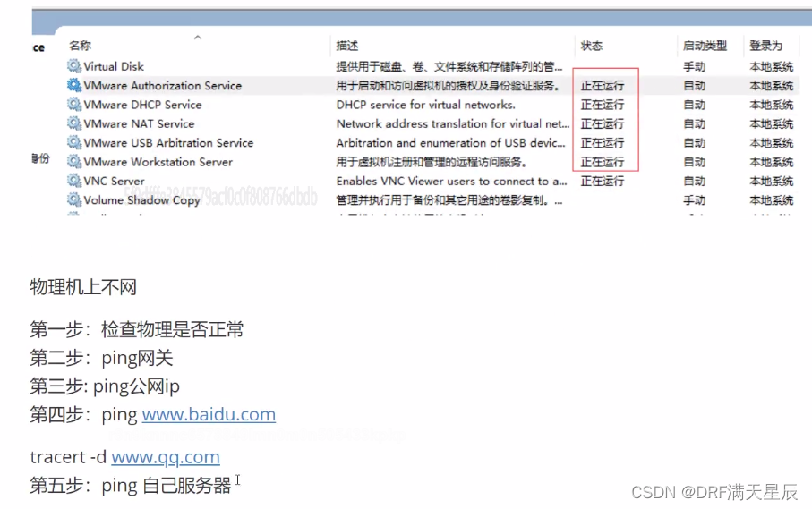812x509 pixels.
Task: Click 自动 startup type of VMware NAT Service
Action: 695,124
